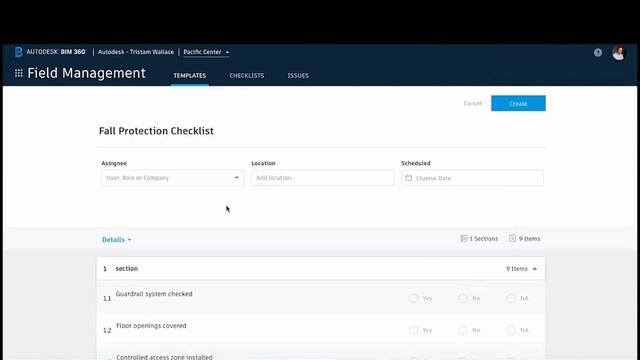Click the Autodesk BIM 360 logo icon
The width and height of the screenshot is (640, 360).
click(x=18, y=52)
